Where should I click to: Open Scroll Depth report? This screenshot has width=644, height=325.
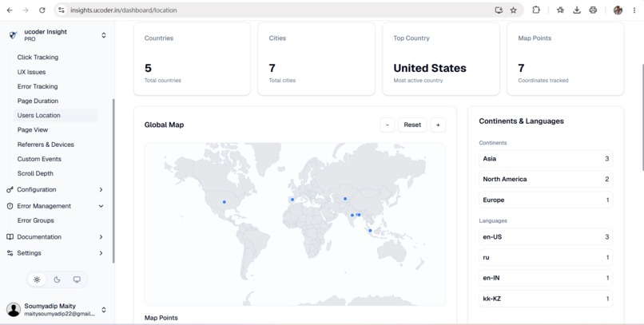click(x=35, y=173)
